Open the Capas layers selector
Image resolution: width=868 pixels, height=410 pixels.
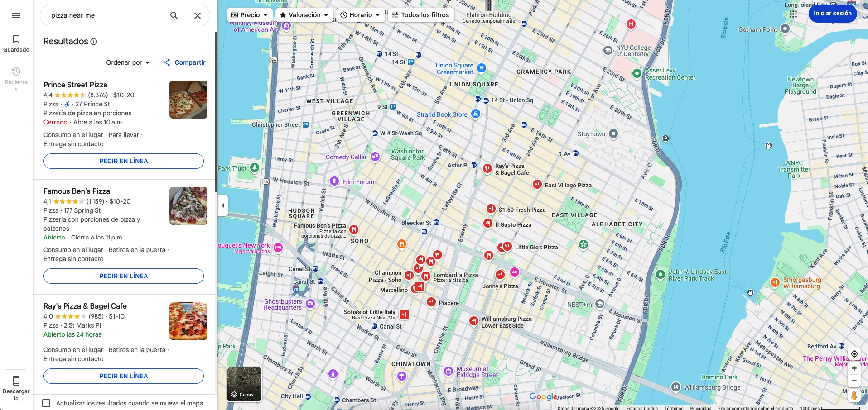pos(244,384)
